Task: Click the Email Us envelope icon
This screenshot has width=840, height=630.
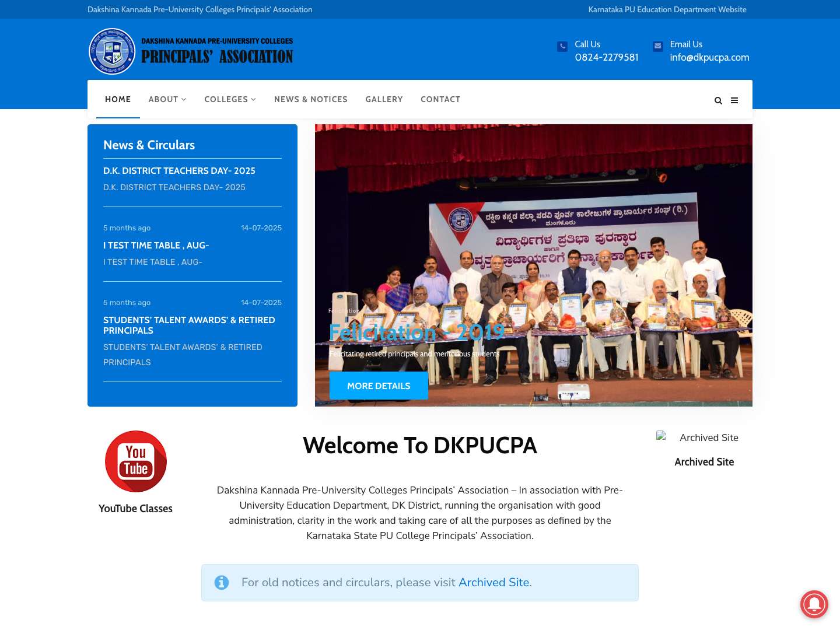Action: (x=657, y=46)
